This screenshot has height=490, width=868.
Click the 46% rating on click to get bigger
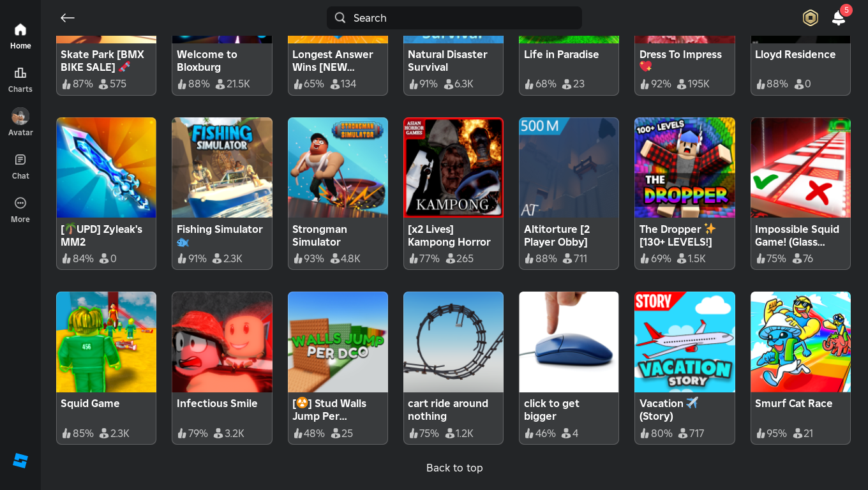(546, 433)
